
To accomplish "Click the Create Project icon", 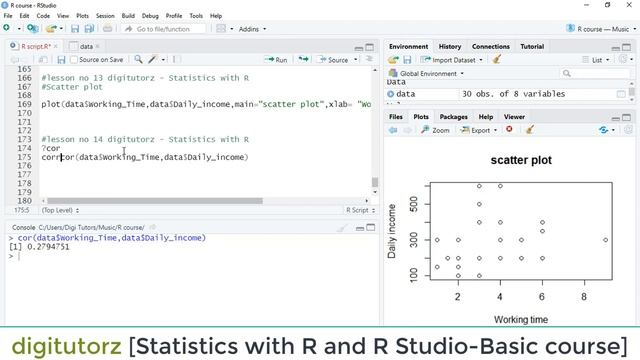I will [32, 29].
